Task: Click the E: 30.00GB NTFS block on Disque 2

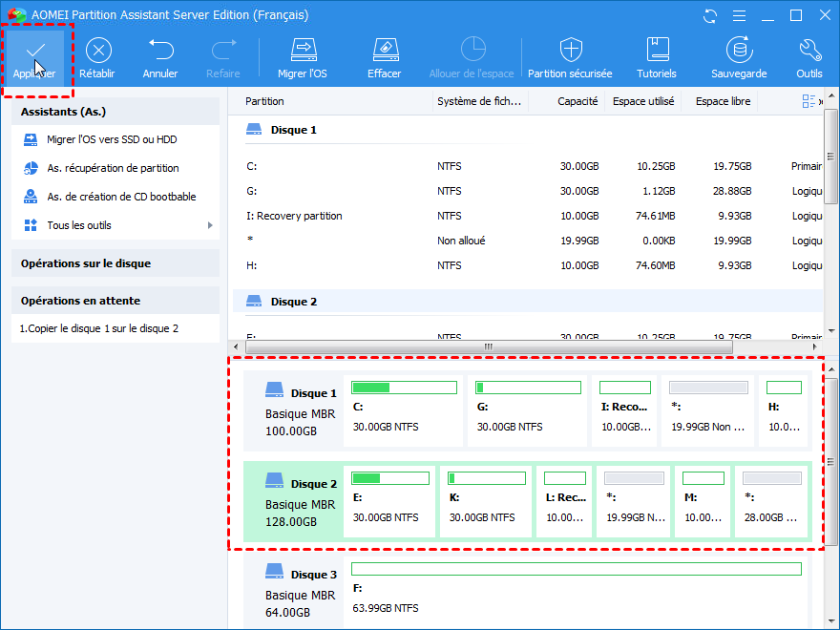Action: point(389,501)
